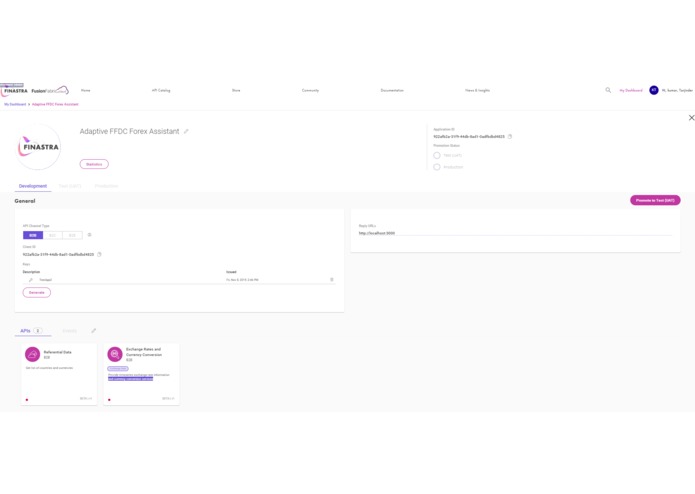The image size is (695, 494).
Task: Switch to the Test (UAT) tab
Action: click(70, 186)
